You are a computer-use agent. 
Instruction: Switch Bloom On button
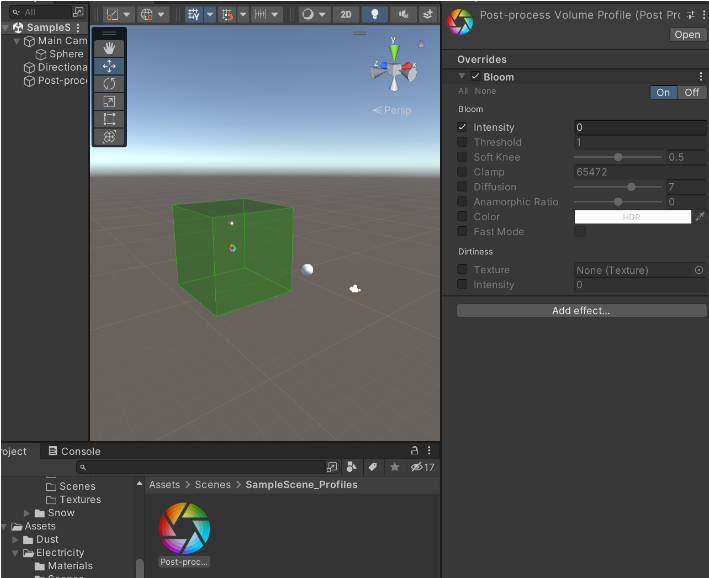663,92
